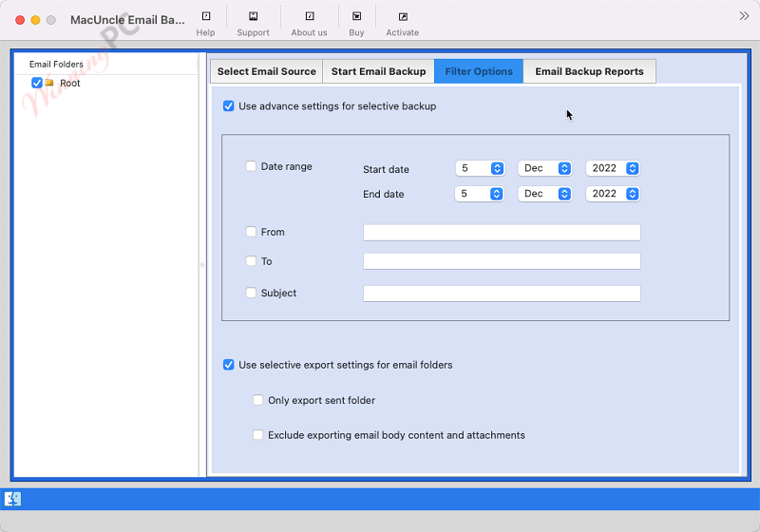Open the Start date year dropdown
760x532 pixels.
[613, 168]
